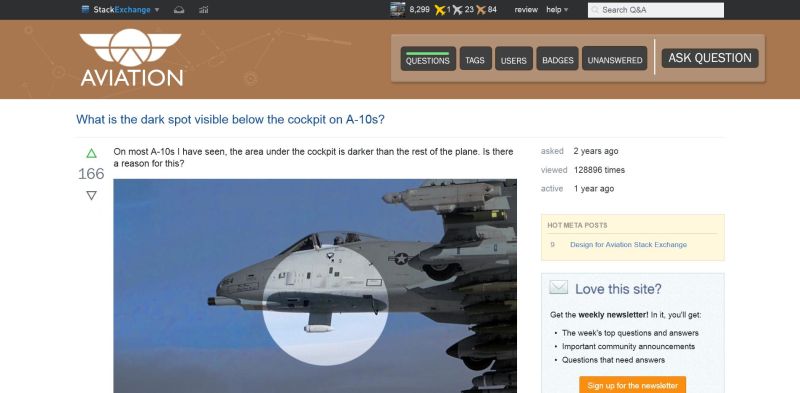Go to the Tags tab
The width and height of the screenshot is (800, 393).
[x=475, y=59]
